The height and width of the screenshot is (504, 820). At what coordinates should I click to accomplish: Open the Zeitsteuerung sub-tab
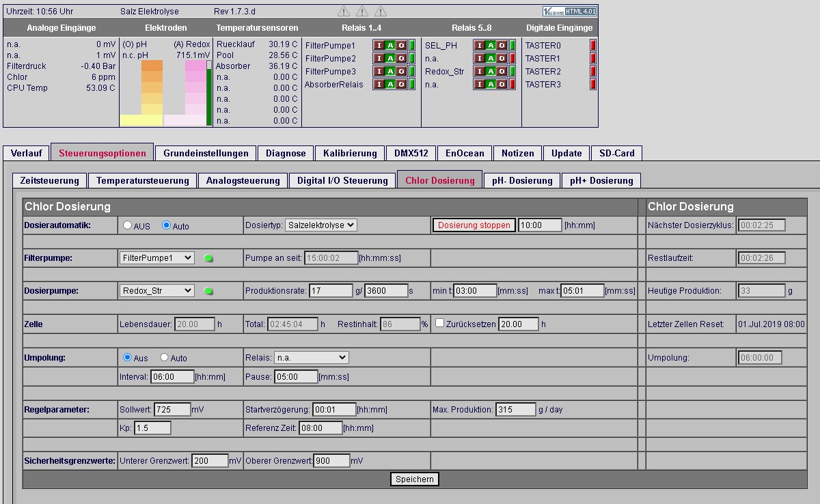click(50, 180)
